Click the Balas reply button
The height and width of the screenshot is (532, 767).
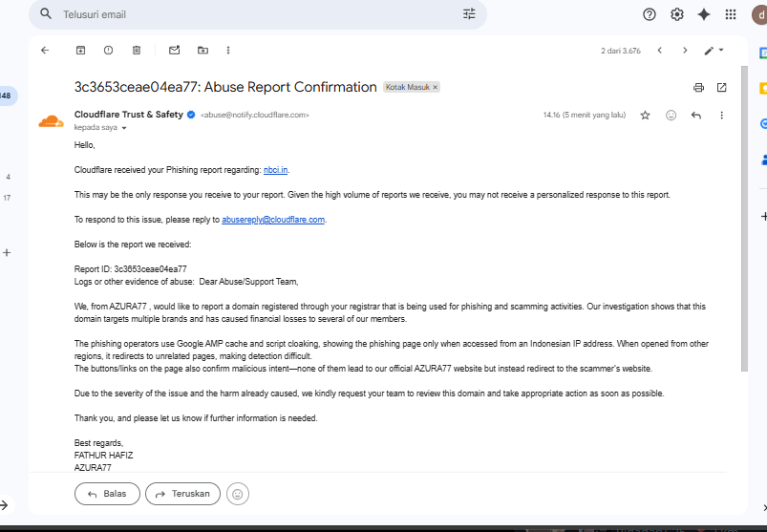107,494
